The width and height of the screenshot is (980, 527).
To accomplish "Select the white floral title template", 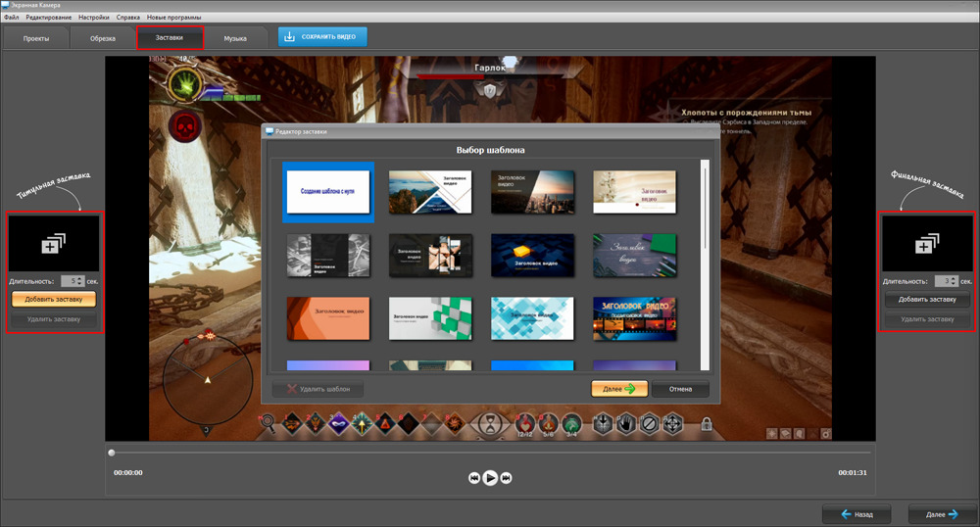I will [x=634, y=192].
